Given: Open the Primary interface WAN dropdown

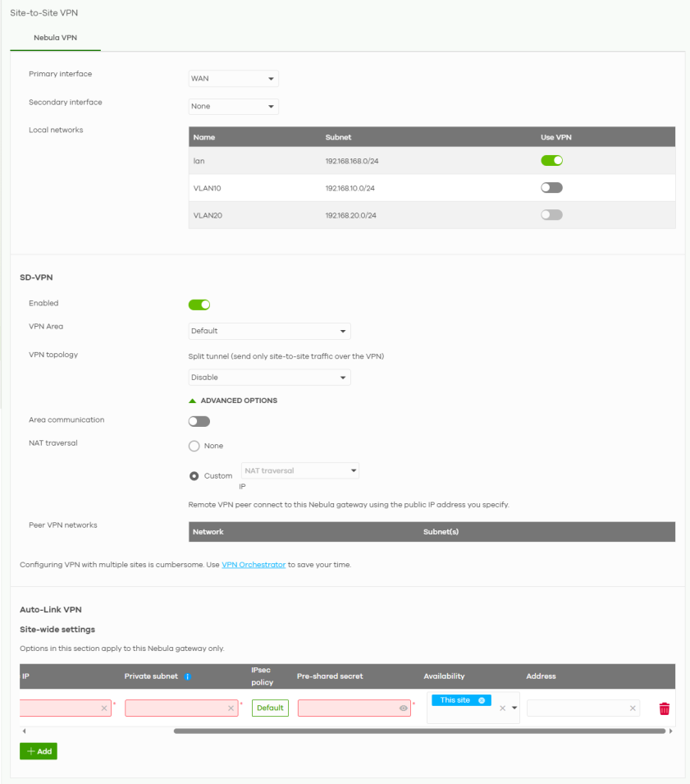Looking at the screenshot, I should (x=233, y=79).
